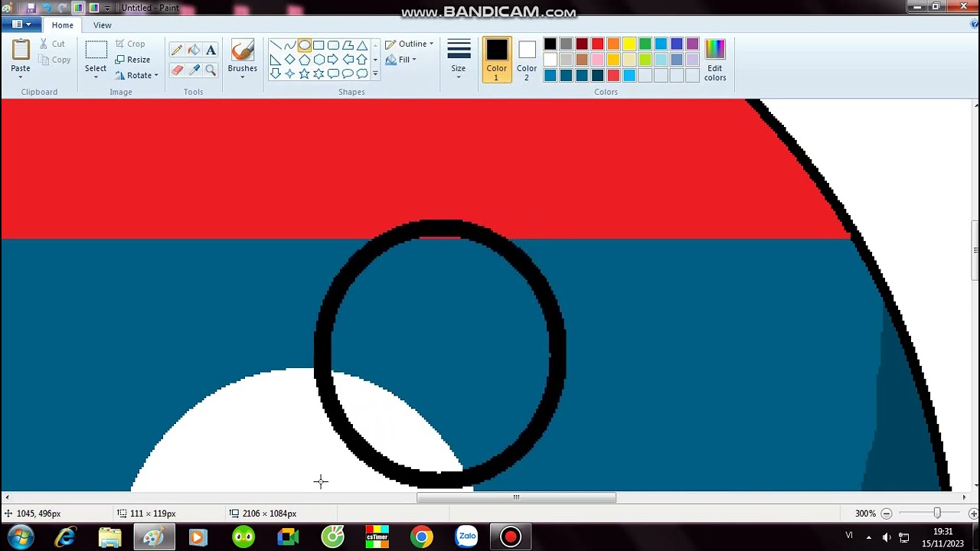Open Google Chrome from the taskbar
This screenshot has width=980, height=551.
(x=421, y=537)
